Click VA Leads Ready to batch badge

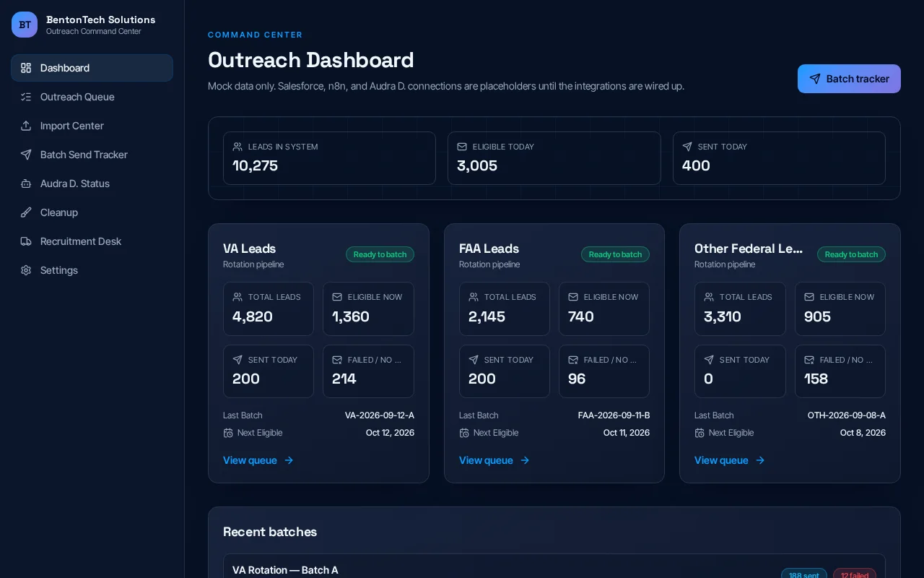click(380, 254)
